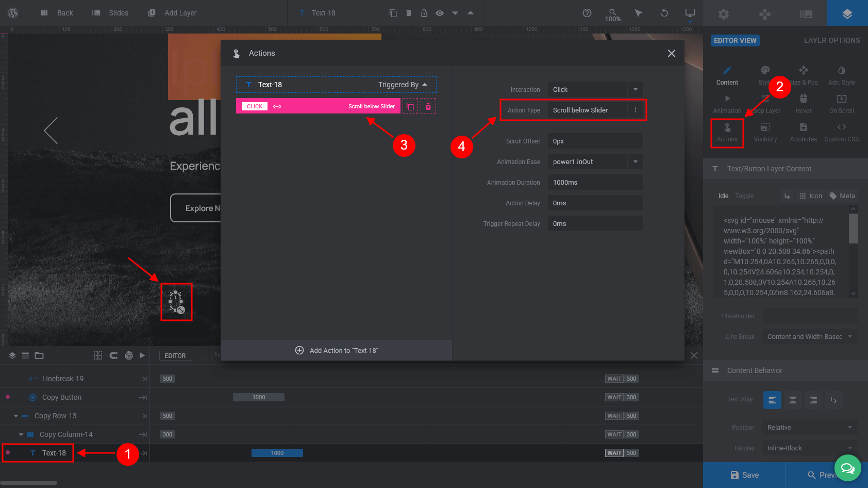Save the slider module
This screenshot has width=868, height=488.
pos(744,475)
